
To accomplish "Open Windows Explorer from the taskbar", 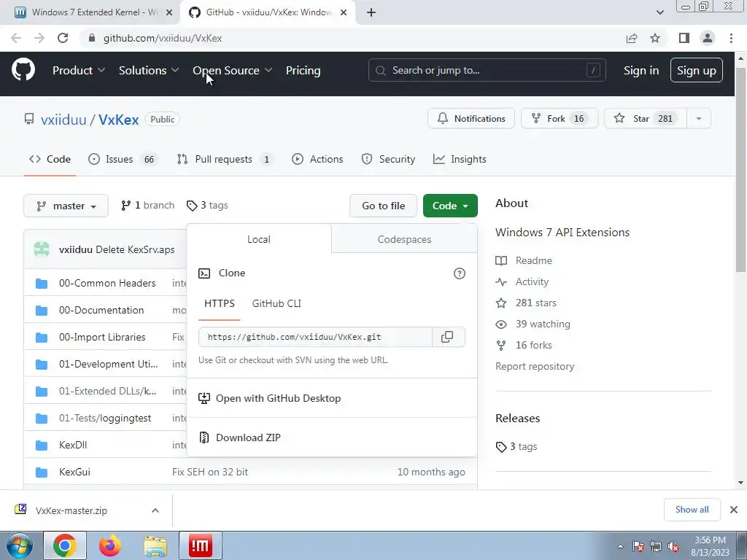I will [x=155, y=545].
